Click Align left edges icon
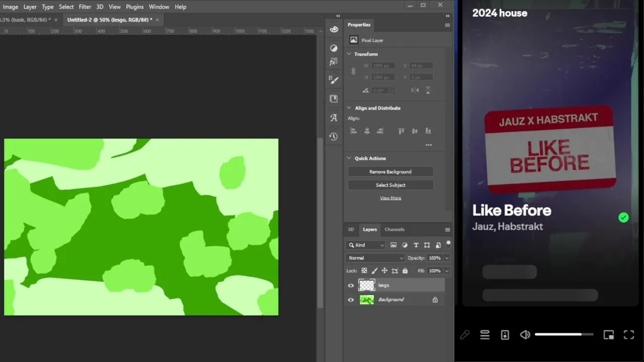The image size is (644, 362). 353,131
